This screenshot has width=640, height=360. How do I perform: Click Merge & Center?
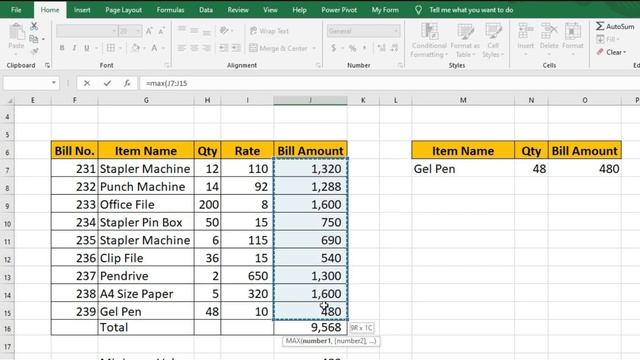coord(279,48)
